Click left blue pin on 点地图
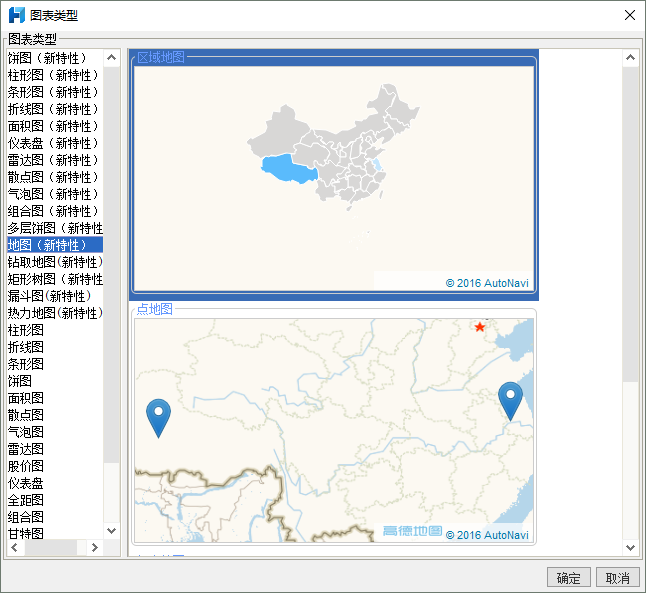The image size is (646, 593). 158,418
